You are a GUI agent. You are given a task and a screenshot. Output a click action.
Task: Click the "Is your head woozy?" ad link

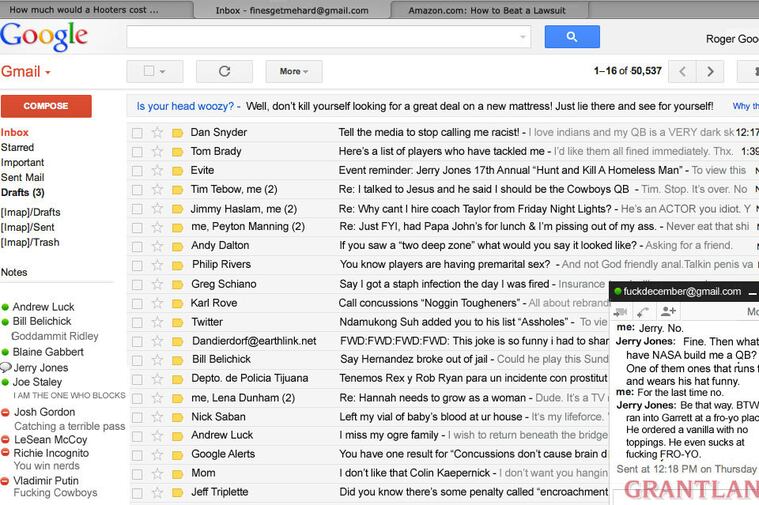(185, 106)
